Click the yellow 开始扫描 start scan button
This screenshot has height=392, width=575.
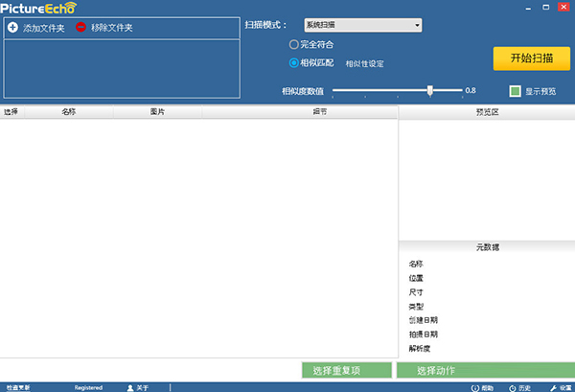coord(531,58)
